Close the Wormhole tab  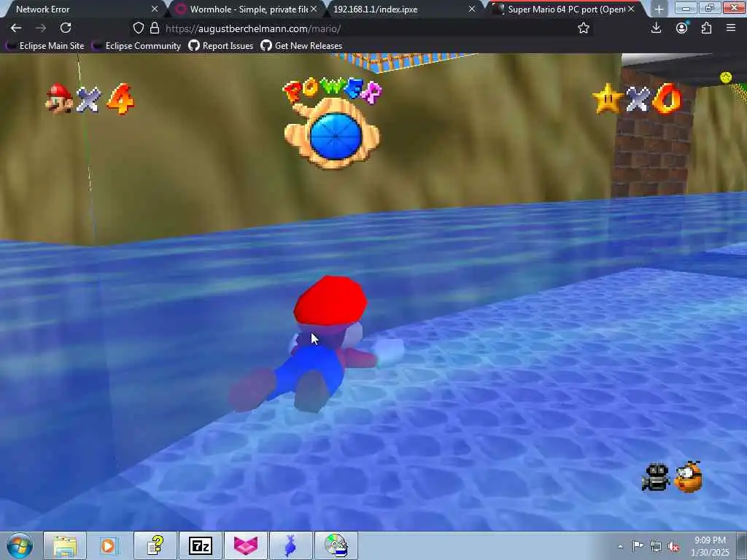coord(314,9)
